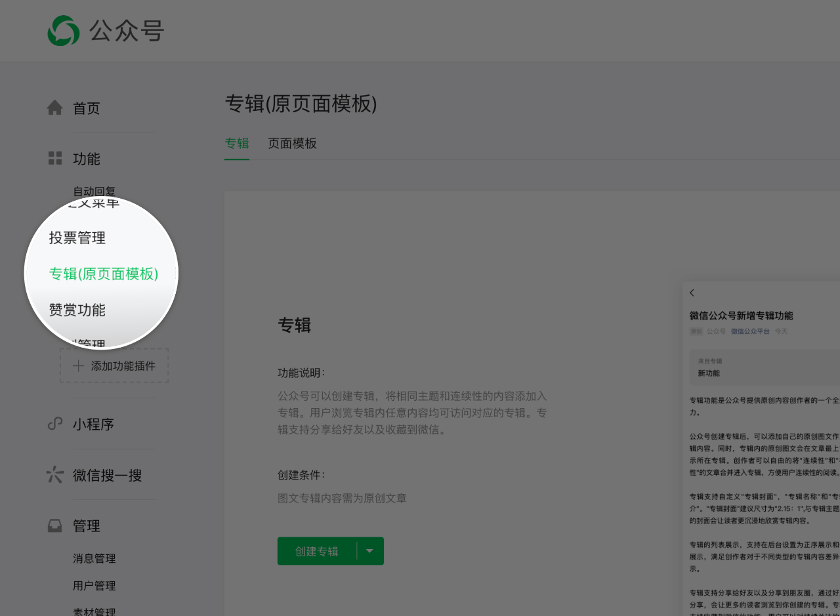This screenshot has width=840, height=616.
Task: Collapse the 管理 section in the sidebar
Action: (87, 525)
